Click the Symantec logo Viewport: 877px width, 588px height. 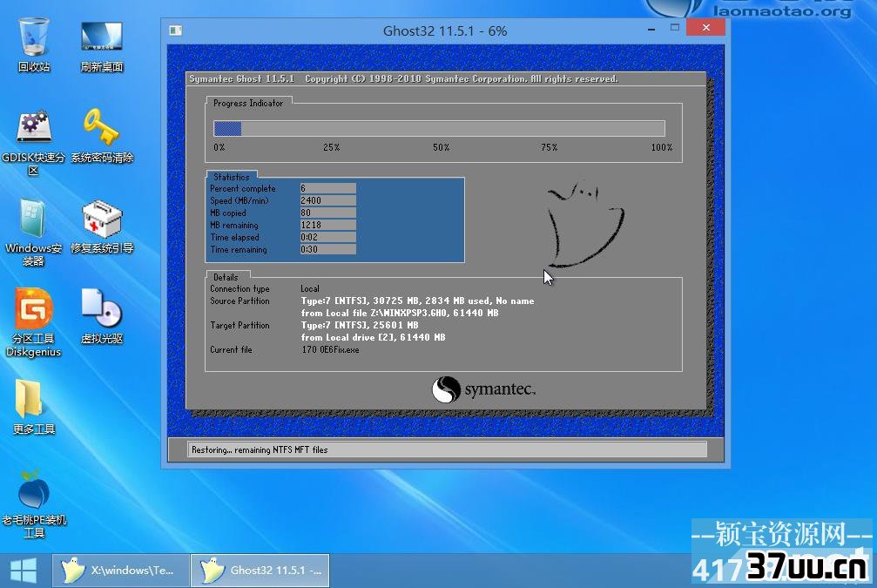click(484, 389)
